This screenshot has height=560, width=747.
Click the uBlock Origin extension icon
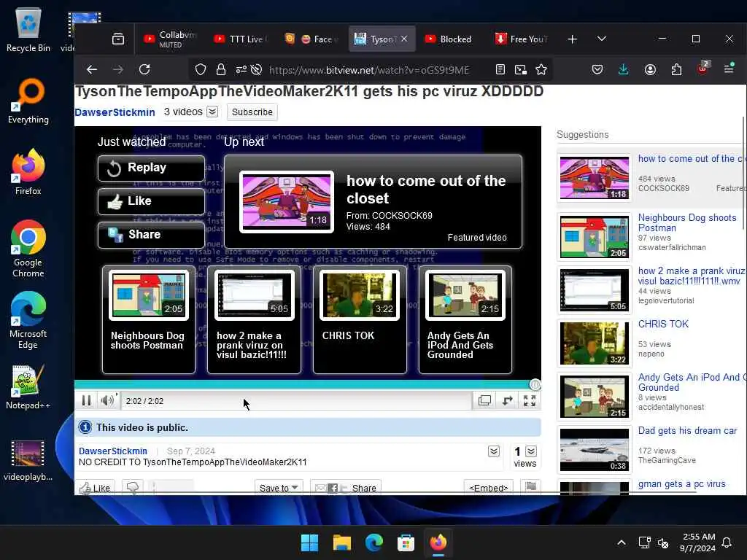point(703,69)
